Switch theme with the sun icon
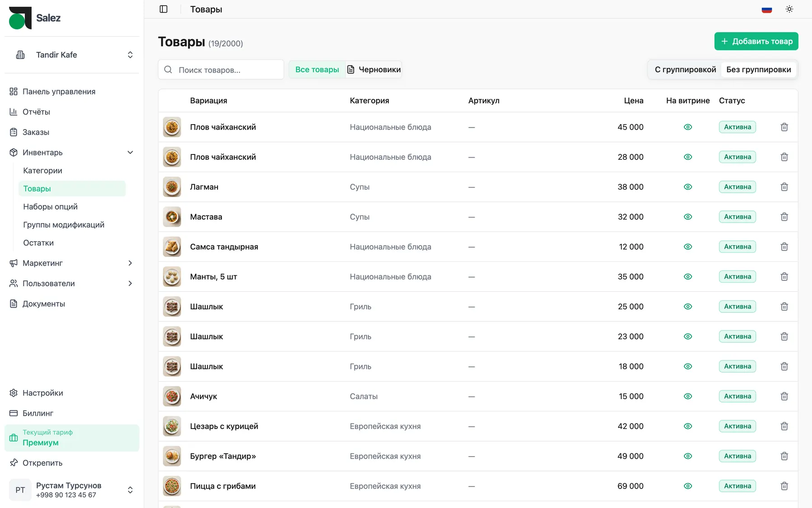Screen dimensions: 812x508 [x=789, y=9]
